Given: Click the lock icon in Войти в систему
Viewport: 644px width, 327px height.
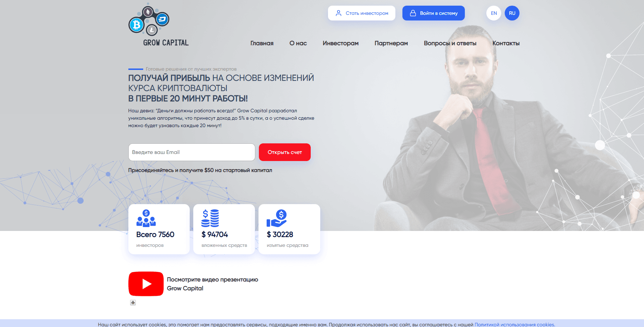Looking at the screenshot, I should point(413,13).
